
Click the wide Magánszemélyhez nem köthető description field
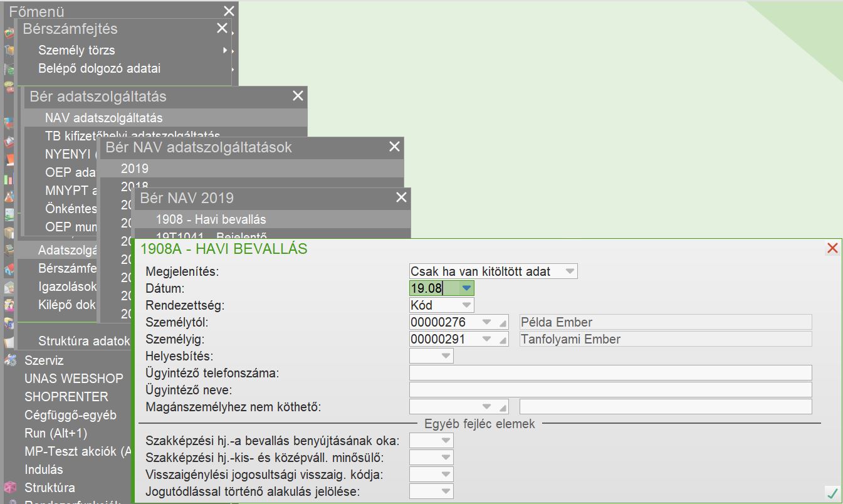point(666,407)
